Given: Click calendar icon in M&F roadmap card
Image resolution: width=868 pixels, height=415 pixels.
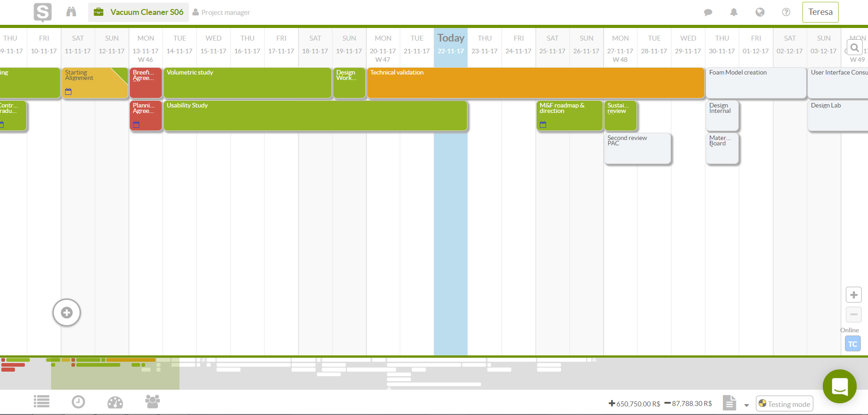Looking at the screenshot, I should pos(543,125).
